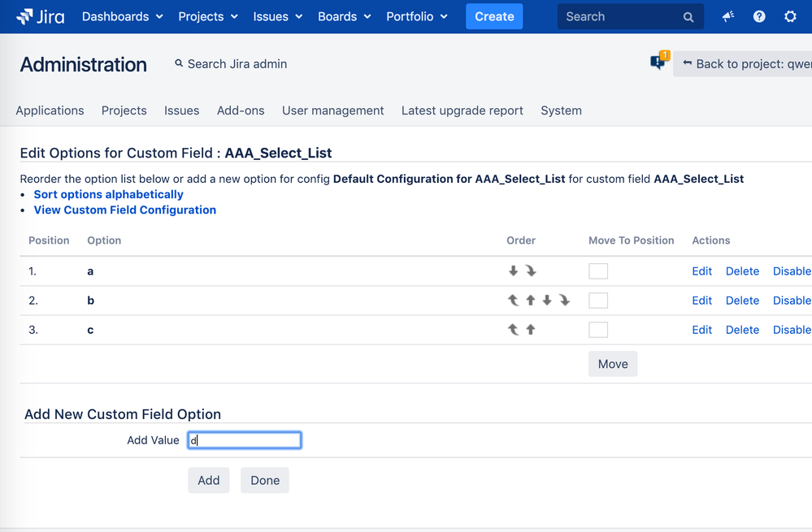Click the top bar Search field

coord(630,16)
